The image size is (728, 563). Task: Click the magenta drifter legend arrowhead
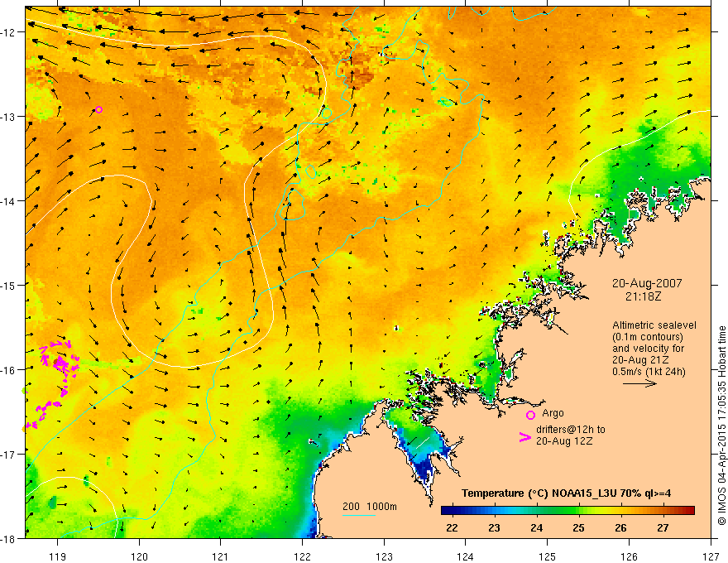(524, 437)
